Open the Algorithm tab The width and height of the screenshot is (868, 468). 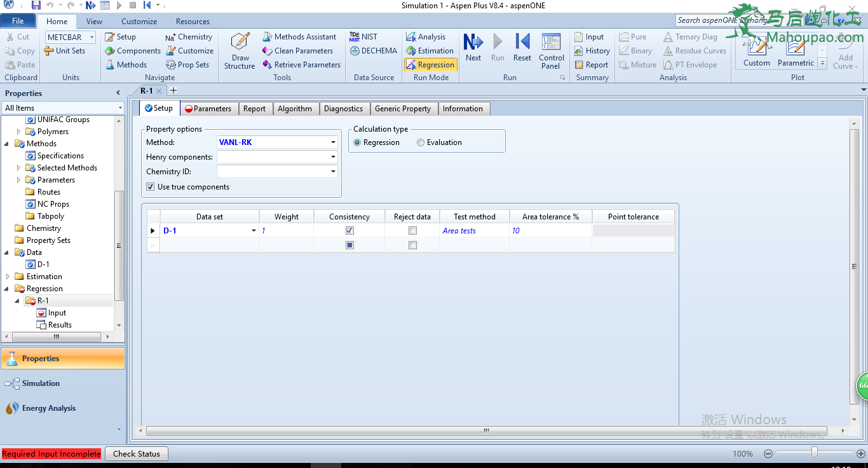click(295, 109)
